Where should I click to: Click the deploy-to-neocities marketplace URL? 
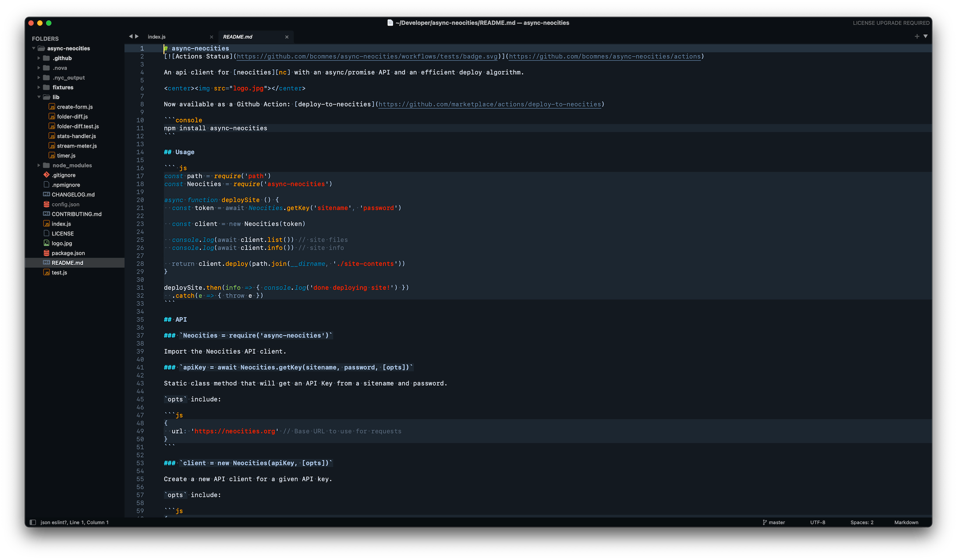tap(490, 104)
